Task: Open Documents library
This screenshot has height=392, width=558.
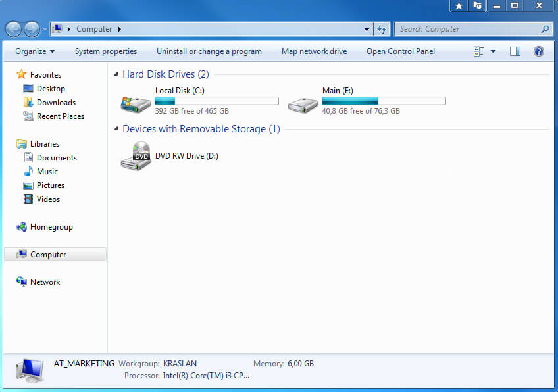Action: click(57, 158)
